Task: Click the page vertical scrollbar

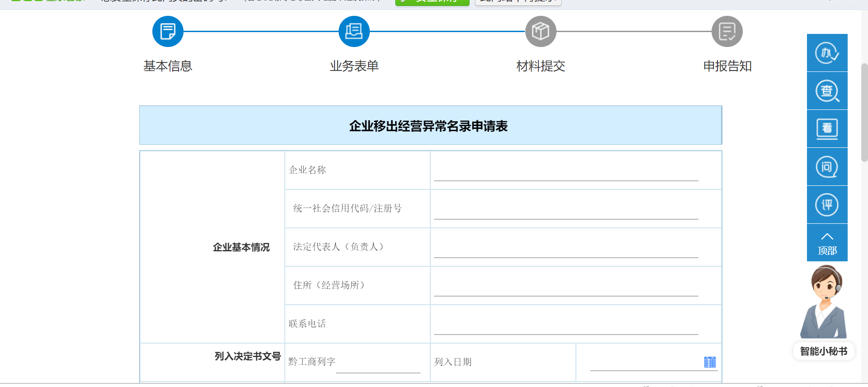Action: click(864, 113)
